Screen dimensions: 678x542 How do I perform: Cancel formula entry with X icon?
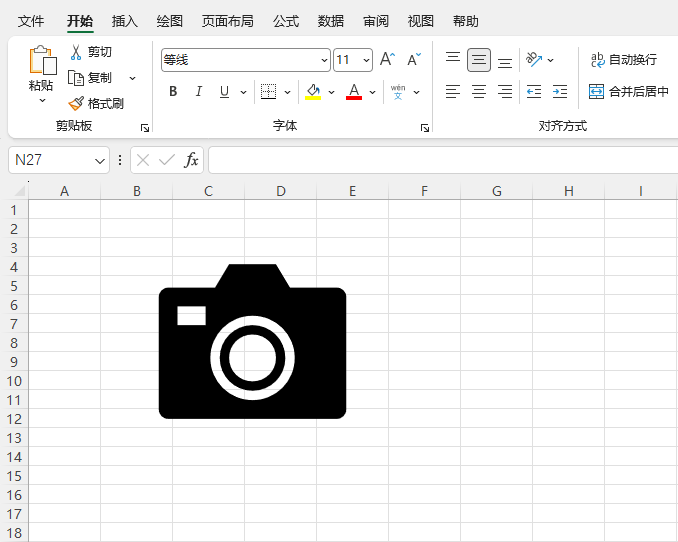(x=143, y=160)
